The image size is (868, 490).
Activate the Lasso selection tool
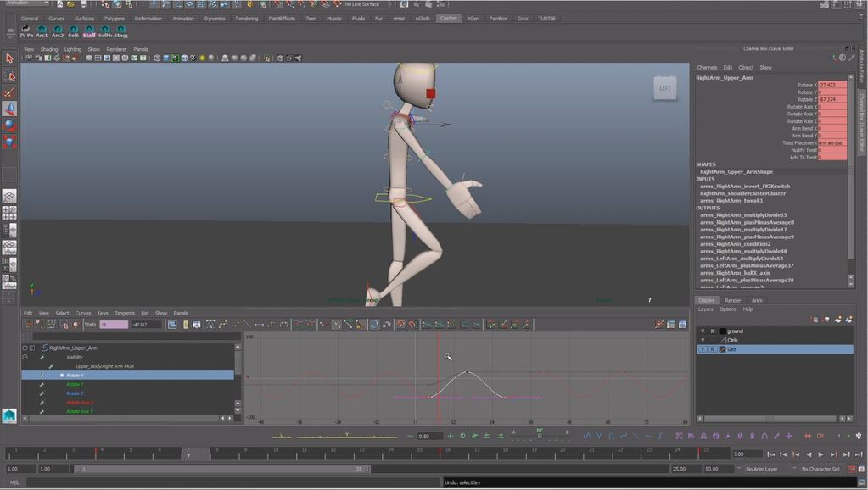point(10,75)
